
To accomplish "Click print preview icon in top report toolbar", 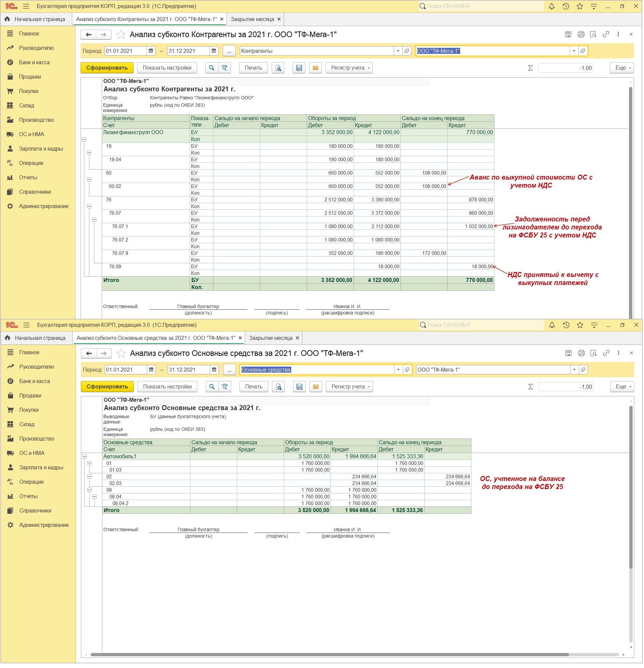I will point(279,68).
